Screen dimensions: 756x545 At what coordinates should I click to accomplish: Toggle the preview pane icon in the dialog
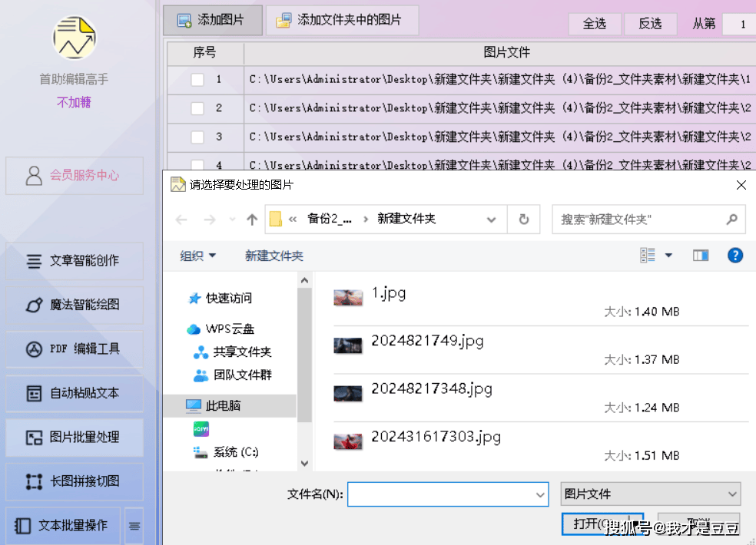pyautogui.click(x=700, y=255)
